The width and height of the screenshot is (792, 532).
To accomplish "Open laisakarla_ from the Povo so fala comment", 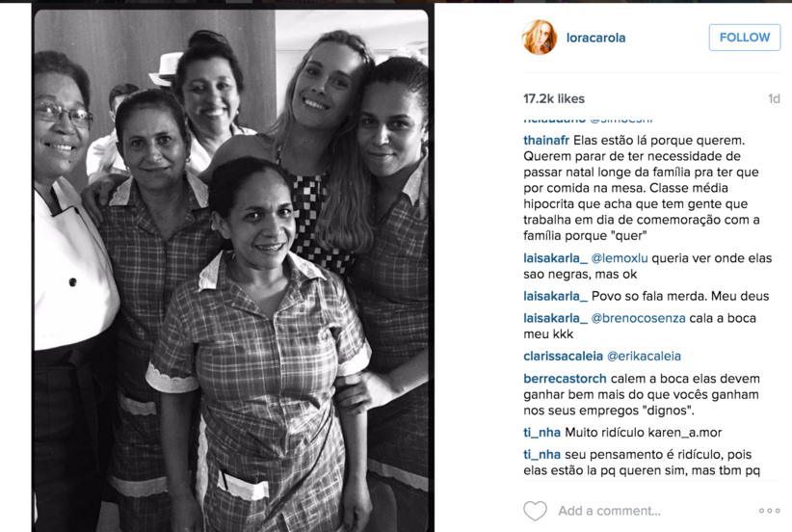I will (x=555, y=296).
